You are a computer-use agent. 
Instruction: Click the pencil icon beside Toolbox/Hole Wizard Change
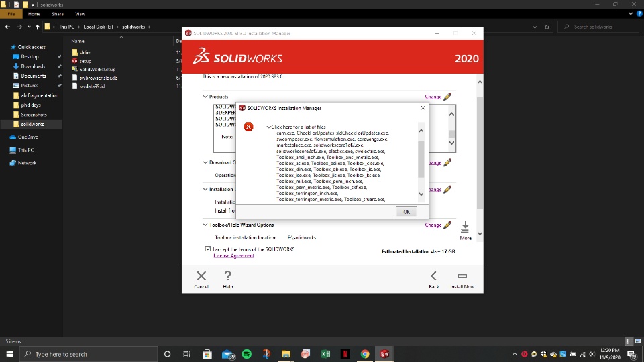tap(447, 225)
